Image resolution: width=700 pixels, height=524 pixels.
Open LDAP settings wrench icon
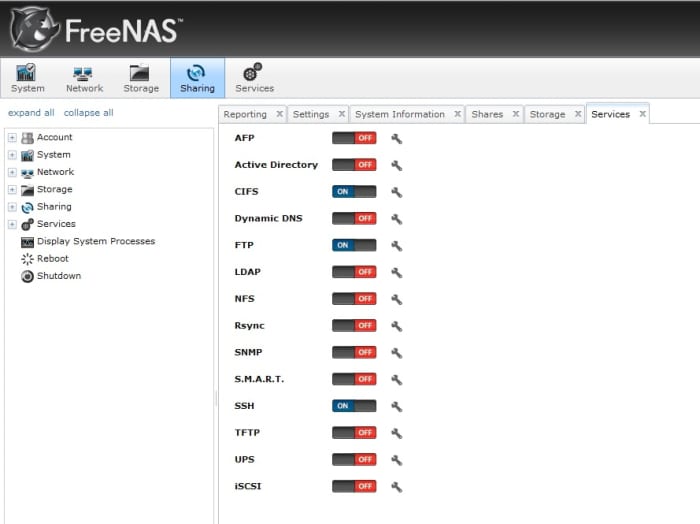tap(396, 273)
